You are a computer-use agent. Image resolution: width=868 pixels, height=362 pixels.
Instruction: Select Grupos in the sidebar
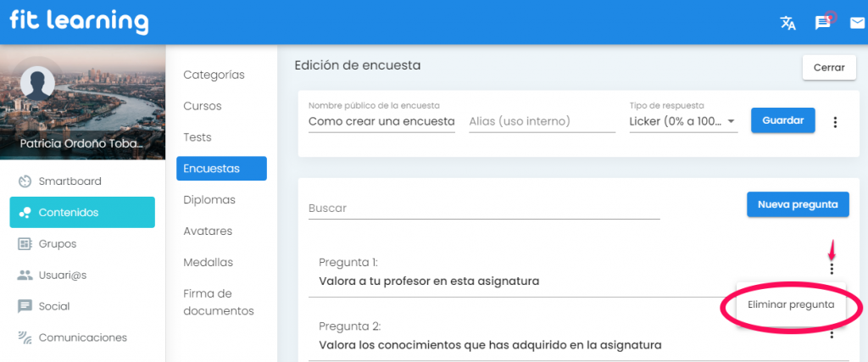(x=57, y=244)
